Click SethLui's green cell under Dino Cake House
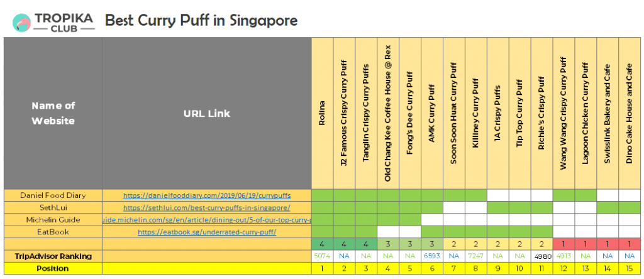Viewport: 644px width, 279px height. click(630, 207)
